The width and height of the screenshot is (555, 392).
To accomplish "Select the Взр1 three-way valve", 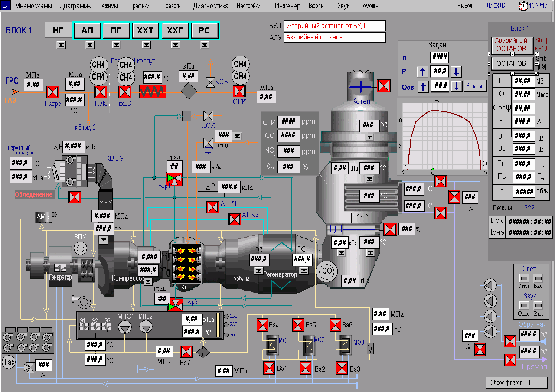I will click(174, 180).
